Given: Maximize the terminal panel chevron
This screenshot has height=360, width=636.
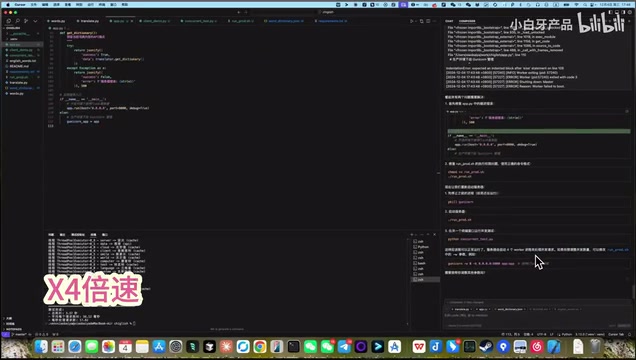Looking at the screenshot, I should [428, 235].
